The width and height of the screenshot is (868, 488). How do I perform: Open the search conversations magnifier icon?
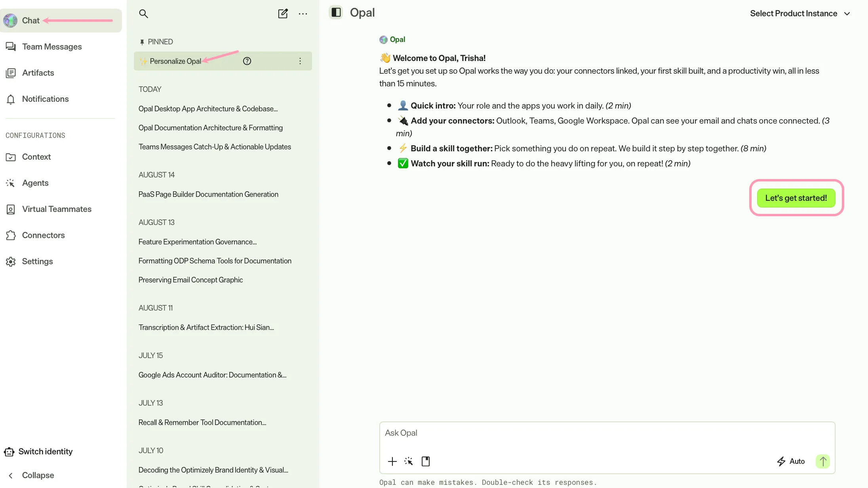143,14
